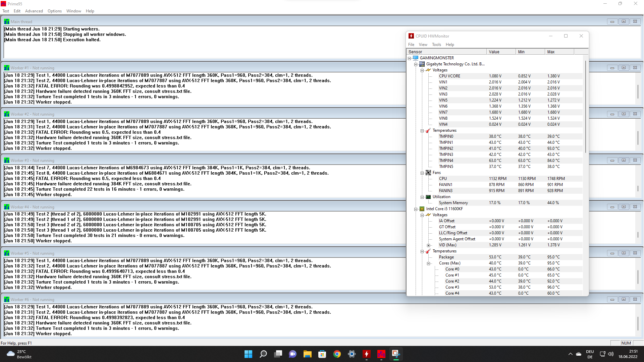Click the Utilization icon in HWMonitor
Screen dimensions: 644x362
[x=428, y=197]
